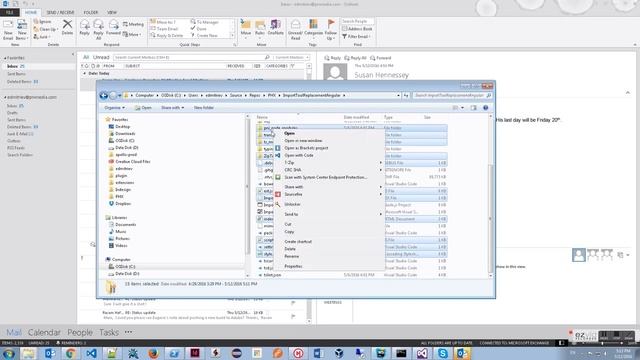The width and height of the screenshot is (640, 360).
Task: Click the OneNote ribbon icon
Action: (276, 27)
